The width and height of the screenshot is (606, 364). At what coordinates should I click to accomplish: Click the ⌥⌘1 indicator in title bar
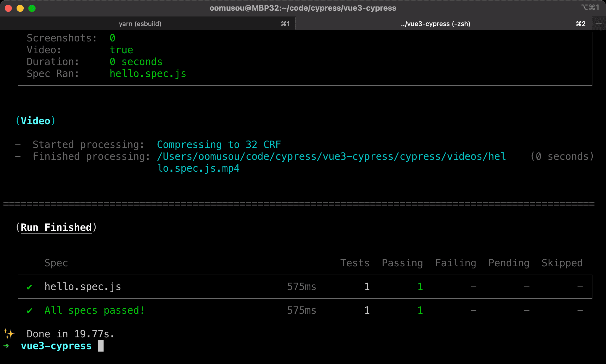pos(590,7)
